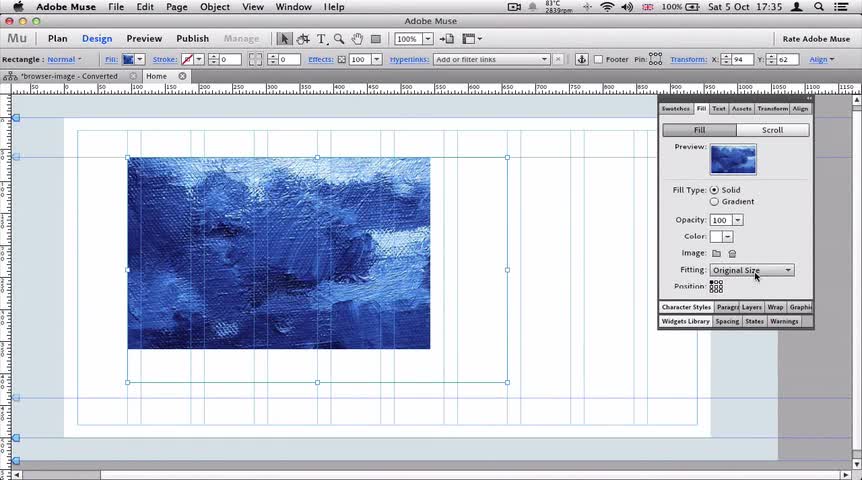Open the Fill swatch dropdown in control bar

140,59
